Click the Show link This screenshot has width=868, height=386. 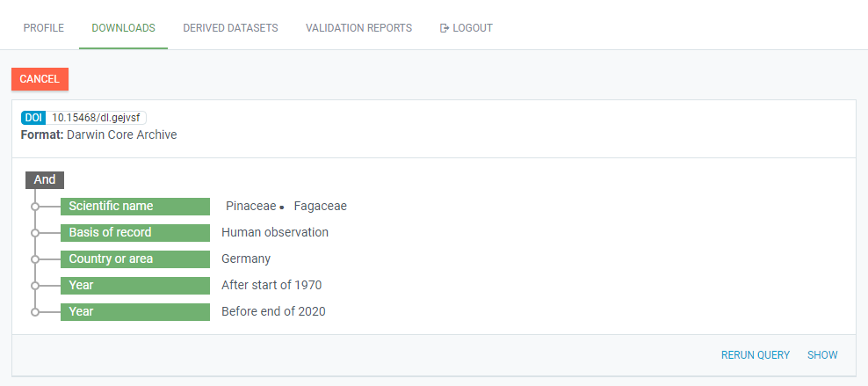click(822, 355)
